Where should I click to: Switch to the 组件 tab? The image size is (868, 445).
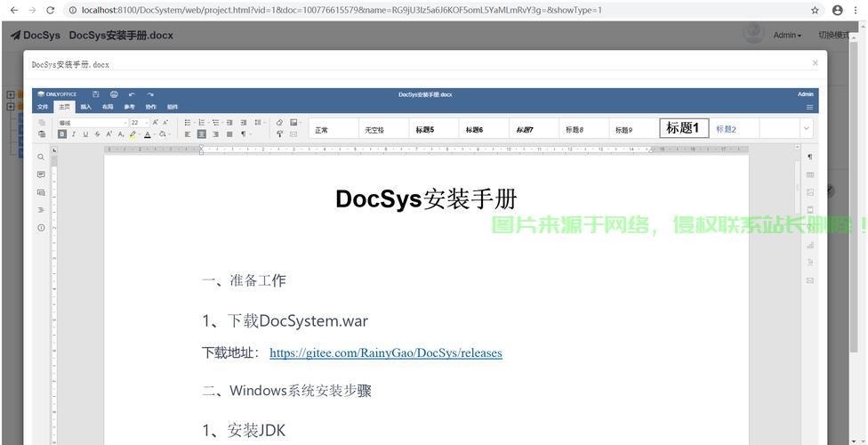click(173, 107)
